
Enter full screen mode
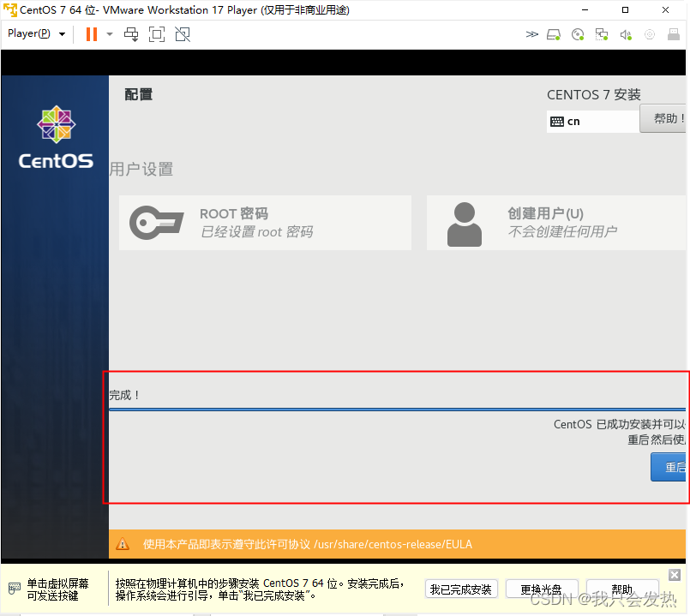click(157, 34)
